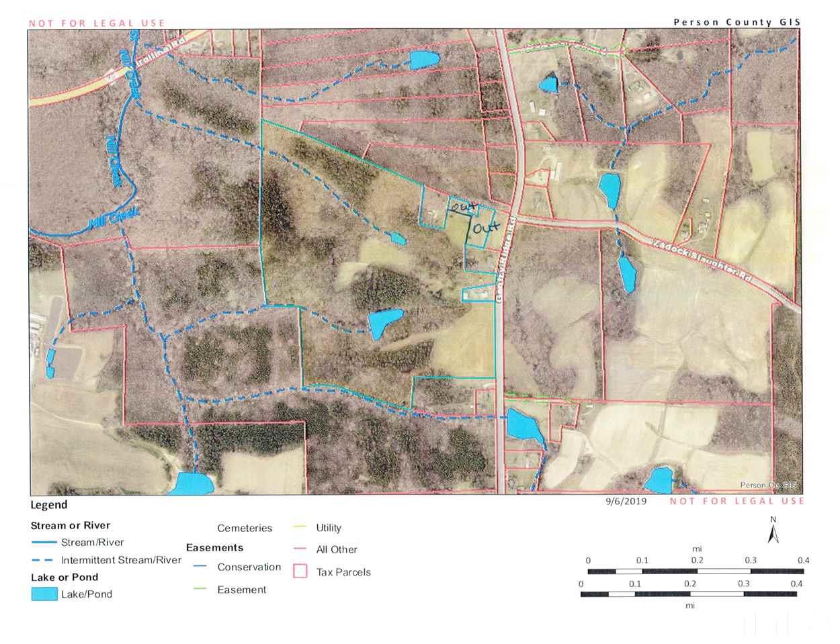
Task: Click the 'Cemeteries' legend label
Action: tap(245, 528)
